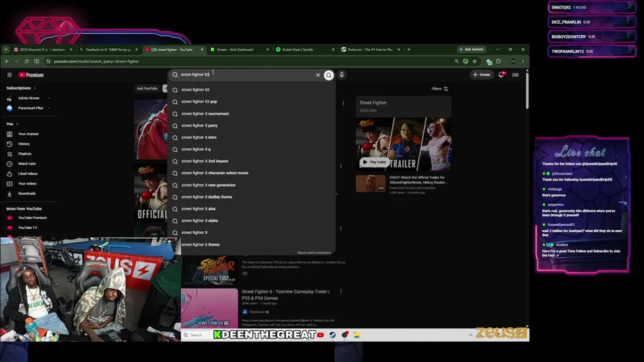Open the Chrome three-dot menu
The image size is (644, 362).
point(523,61)
